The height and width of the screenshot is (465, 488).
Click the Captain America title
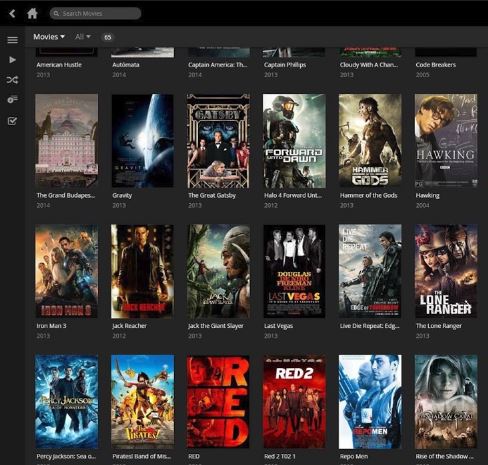218,65
